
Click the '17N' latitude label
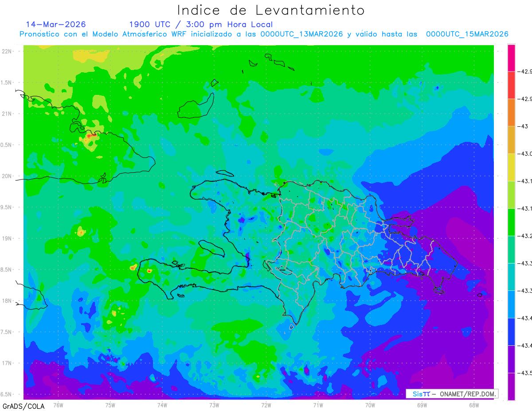7,363
